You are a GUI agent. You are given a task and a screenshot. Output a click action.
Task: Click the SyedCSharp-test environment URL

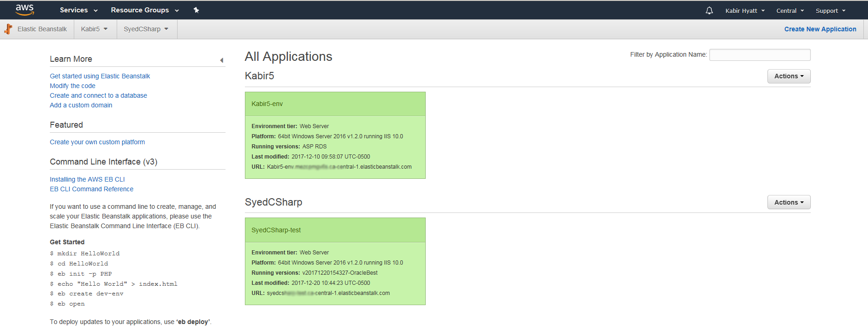pyautogui.click(x=328, y=293)
